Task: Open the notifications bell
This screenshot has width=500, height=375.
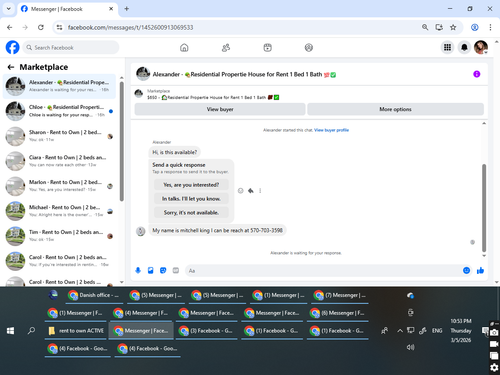Action: 464,47
